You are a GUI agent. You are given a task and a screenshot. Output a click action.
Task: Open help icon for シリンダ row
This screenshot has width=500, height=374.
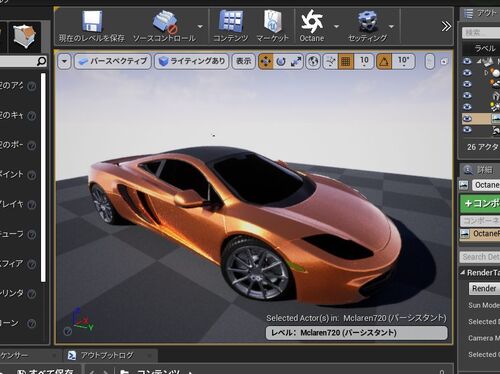coord(31,294)
